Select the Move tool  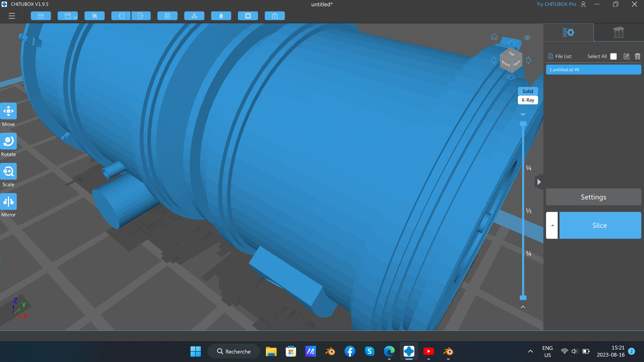tap(8, 111)
